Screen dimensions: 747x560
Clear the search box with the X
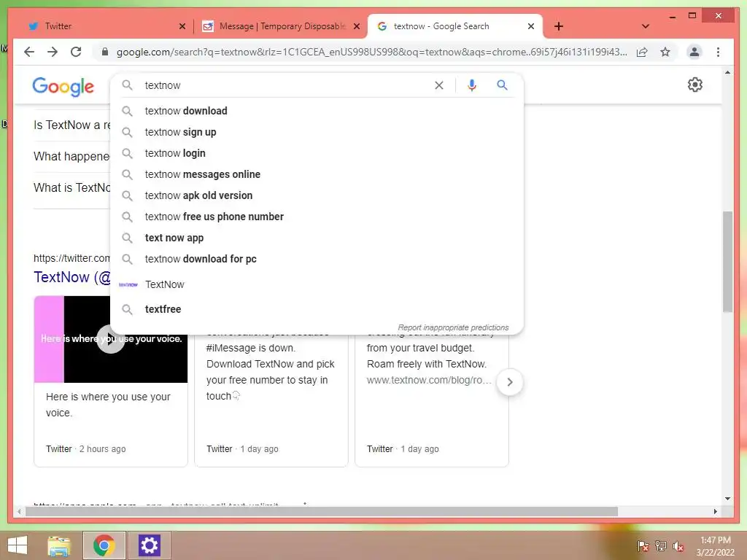(x=438, y=85)
